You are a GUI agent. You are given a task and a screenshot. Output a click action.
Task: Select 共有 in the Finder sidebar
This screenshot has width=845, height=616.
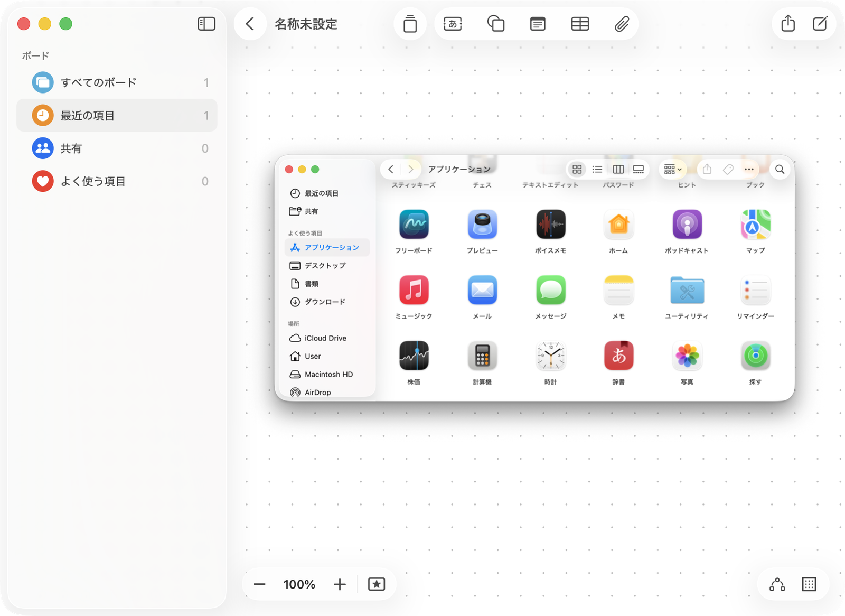point(327,211)
